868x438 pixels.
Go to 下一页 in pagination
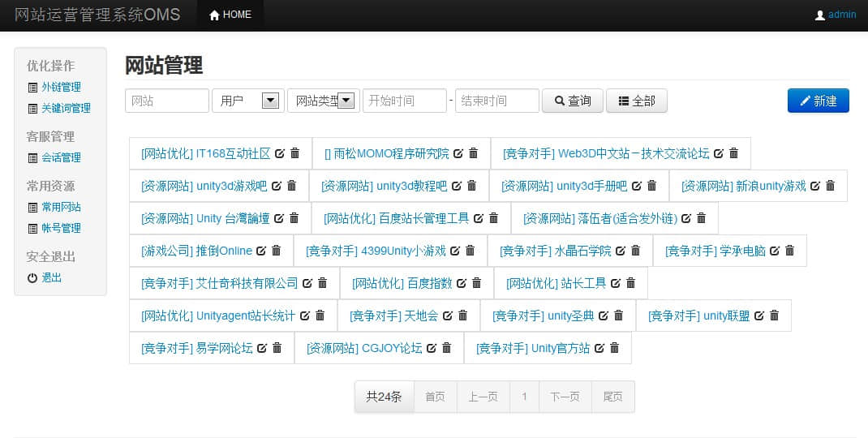point(565,397)
